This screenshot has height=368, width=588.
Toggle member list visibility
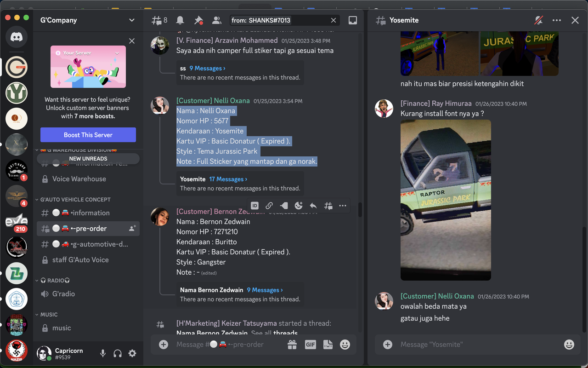click(x=217, y=20)
